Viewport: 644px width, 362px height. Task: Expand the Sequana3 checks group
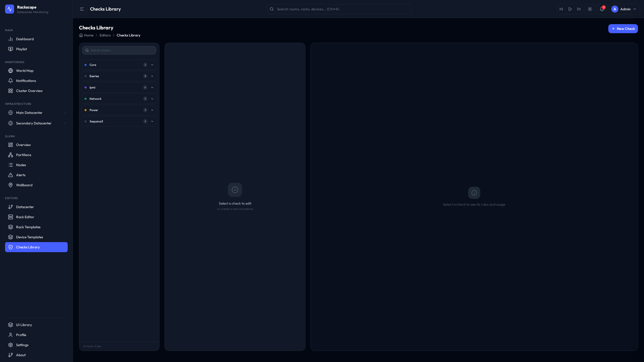(152, 121)
